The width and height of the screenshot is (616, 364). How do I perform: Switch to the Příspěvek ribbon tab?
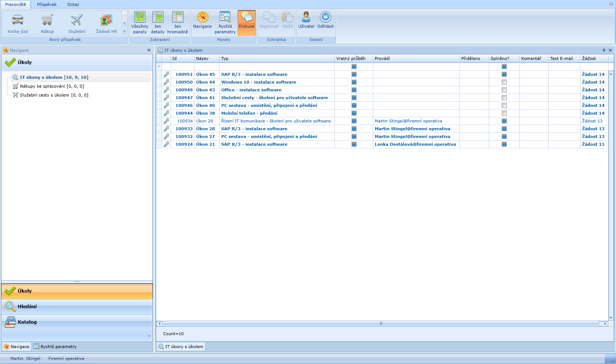point(47,4)
